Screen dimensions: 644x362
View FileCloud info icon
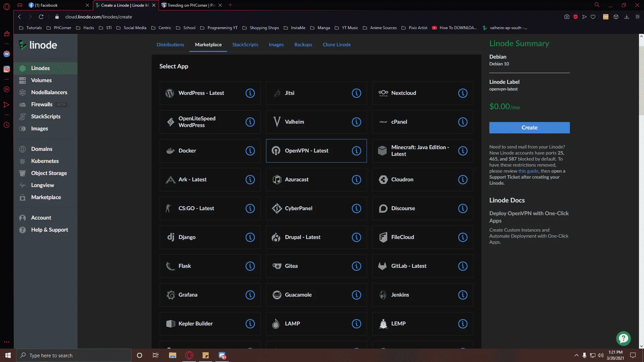point(463,237)
